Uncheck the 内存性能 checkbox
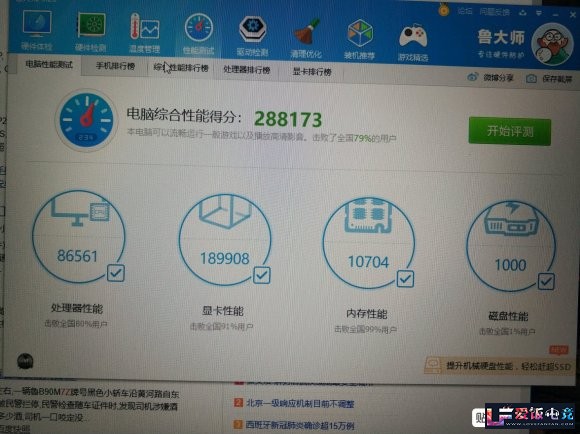580x434 pixels. [x=405, y=279]
